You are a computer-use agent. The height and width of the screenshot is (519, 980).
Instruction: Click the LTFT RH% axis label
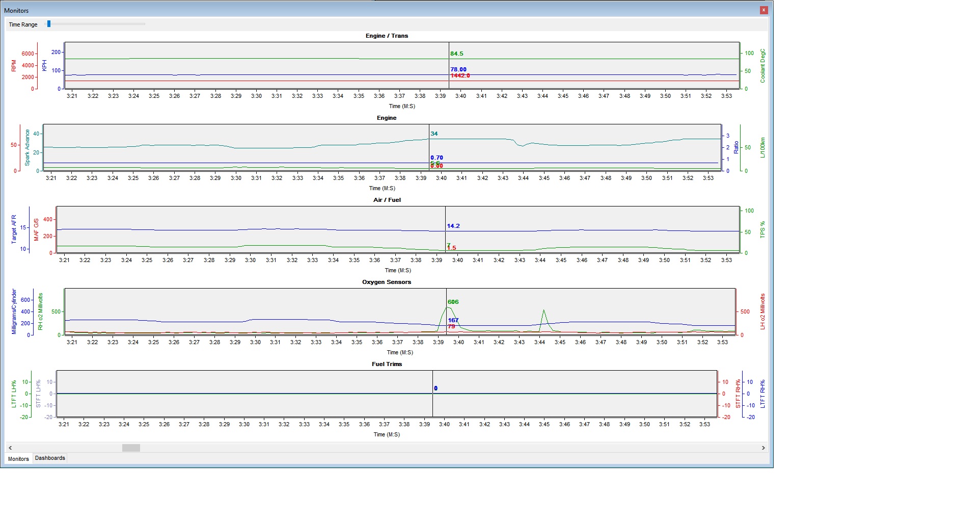763,394
